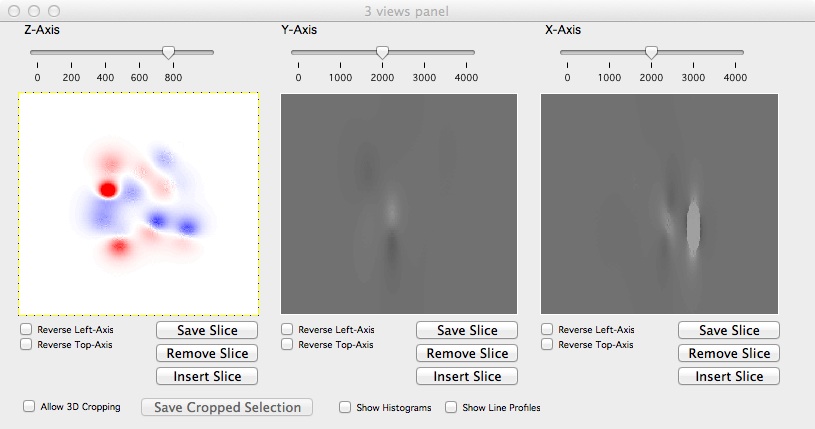This screenshot has height=429, width=815.
Task: Toggle Reverse Left-Axis under X-Axis view
Action: point(548,329)
